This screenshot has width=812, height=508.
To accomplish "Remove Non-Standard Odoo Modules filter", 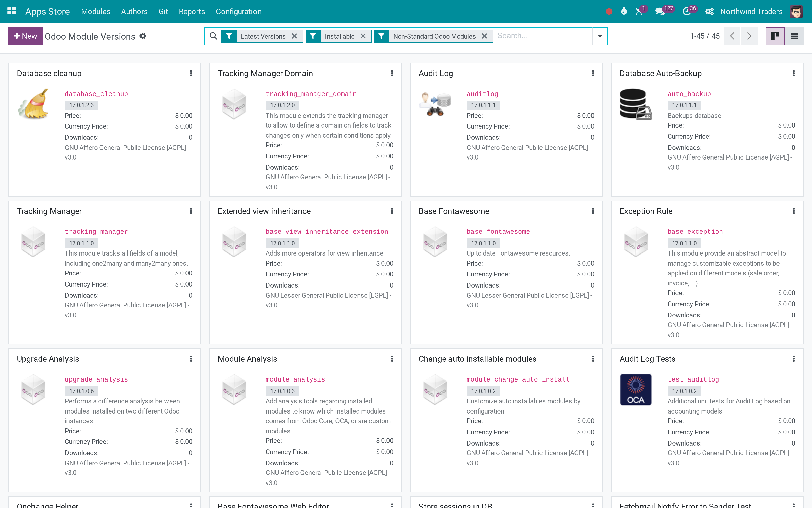I will coord(484,36).
